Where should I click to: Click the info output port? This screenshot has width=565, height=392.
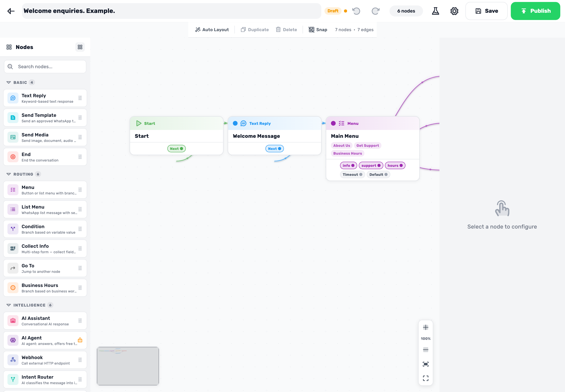coord(353,166)
